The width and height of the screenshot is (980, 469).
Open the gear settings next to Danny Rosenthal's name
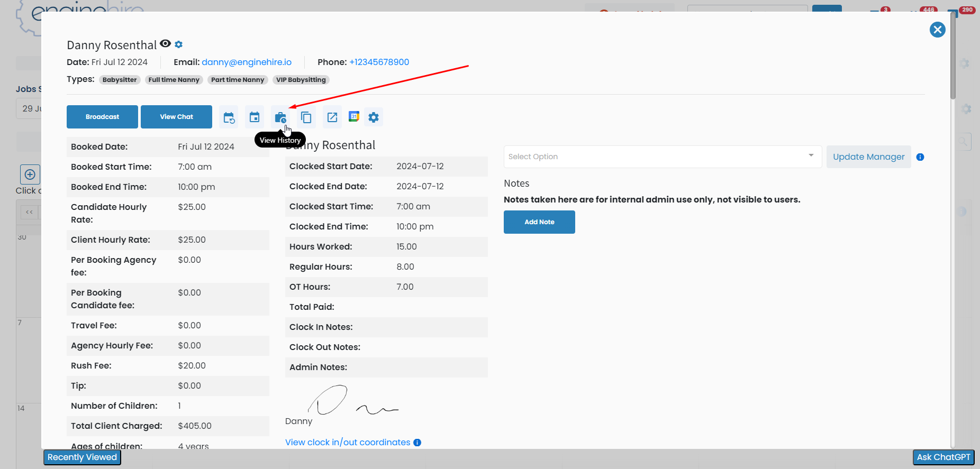[179, 44]
